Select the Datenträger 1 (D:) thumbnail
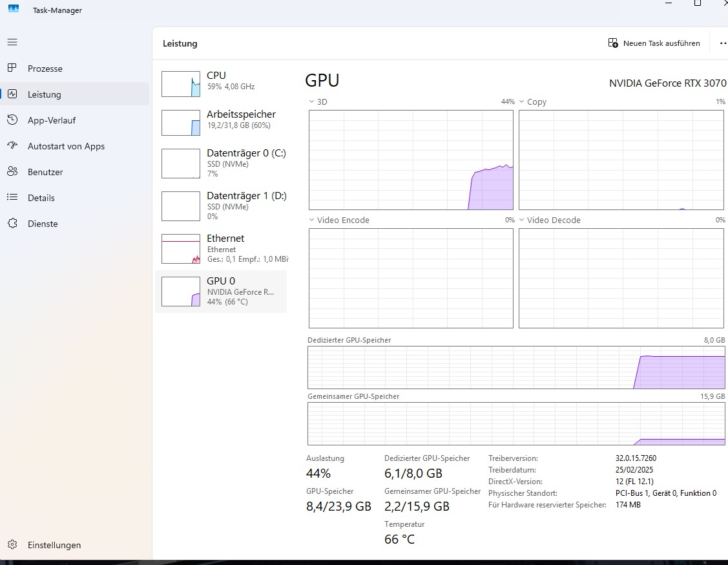 click(181, 206)
